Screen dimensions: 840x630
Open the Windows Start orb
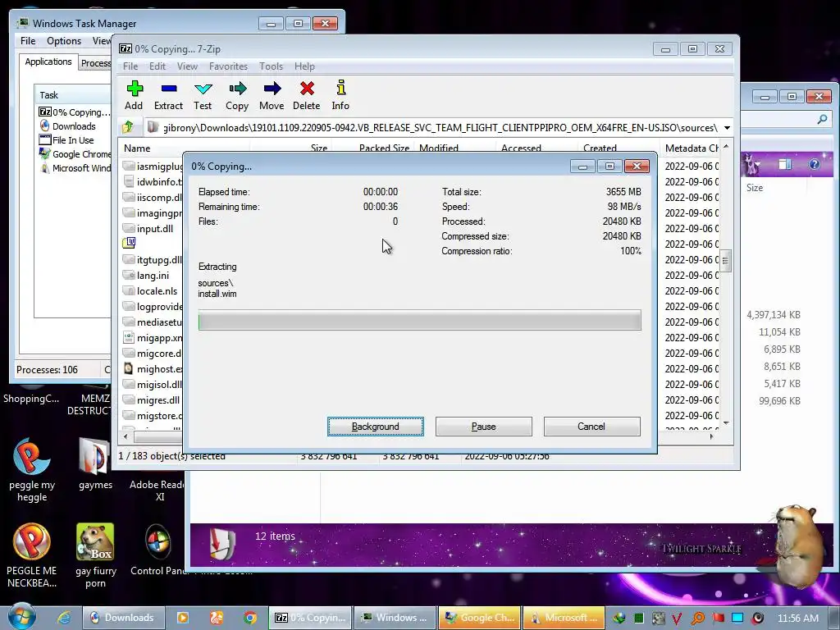(x=22, y=617)
